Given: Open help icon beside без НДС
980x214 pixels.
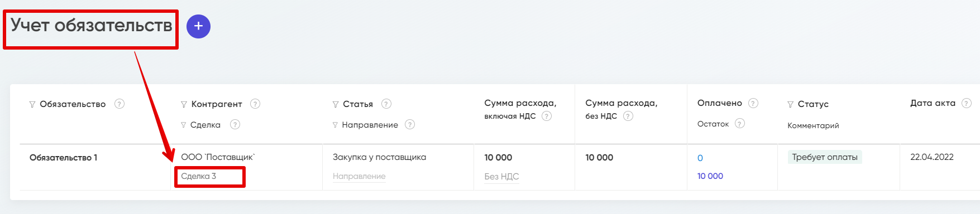Looking at the screenshot, I should point(628,116).
